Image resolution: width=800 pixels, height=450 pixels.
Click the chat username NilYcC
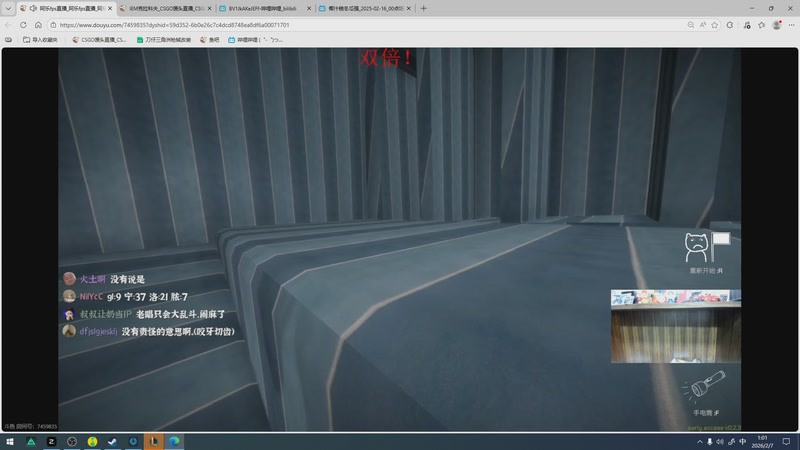coord(91,296)
